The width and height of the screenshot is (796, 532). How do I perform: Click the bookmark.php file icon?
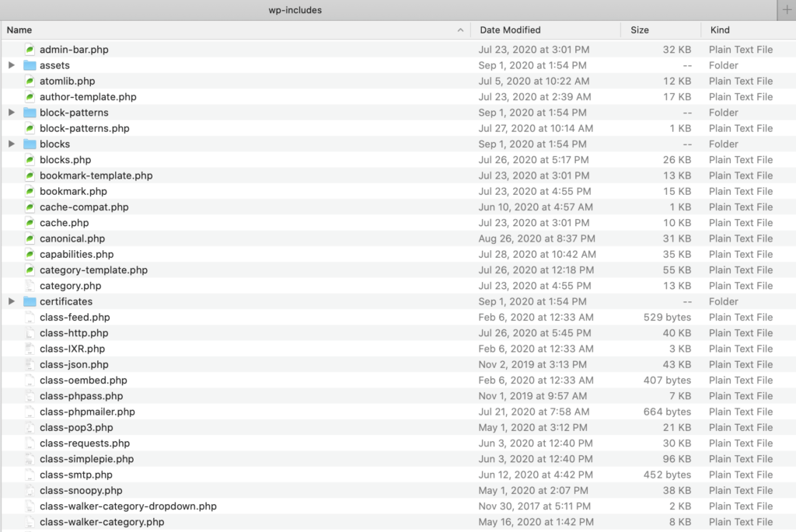tap(30, 191)
